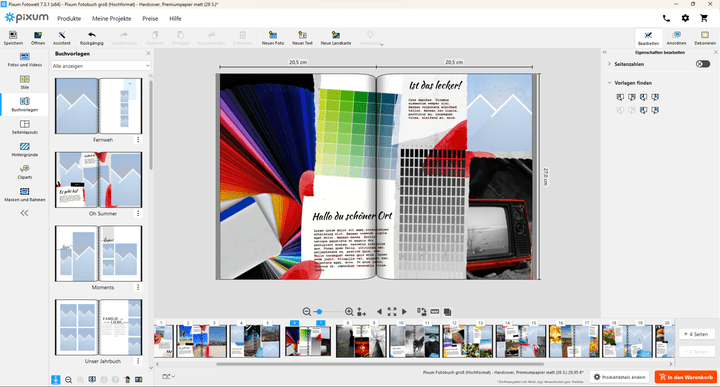Zoom out the page canvas

[307, 312]
